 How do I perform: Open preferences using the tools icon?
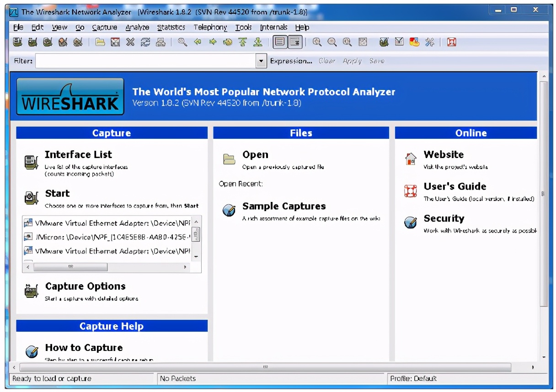pos(429,42)
